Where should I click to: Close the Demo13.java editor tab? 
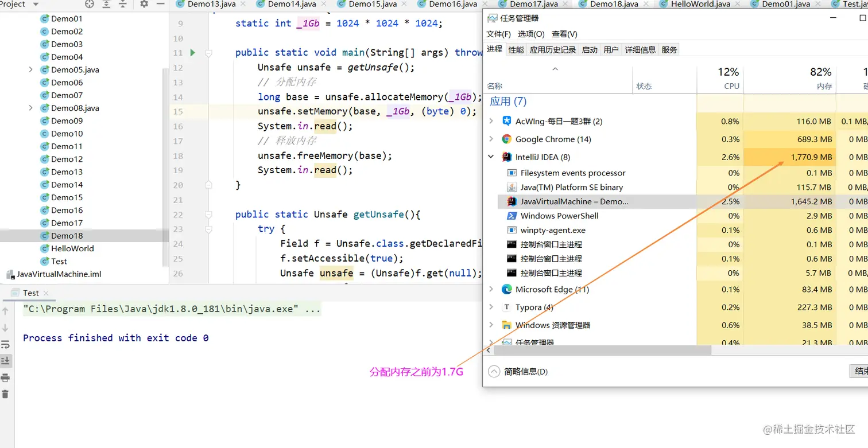pos(242,4)
